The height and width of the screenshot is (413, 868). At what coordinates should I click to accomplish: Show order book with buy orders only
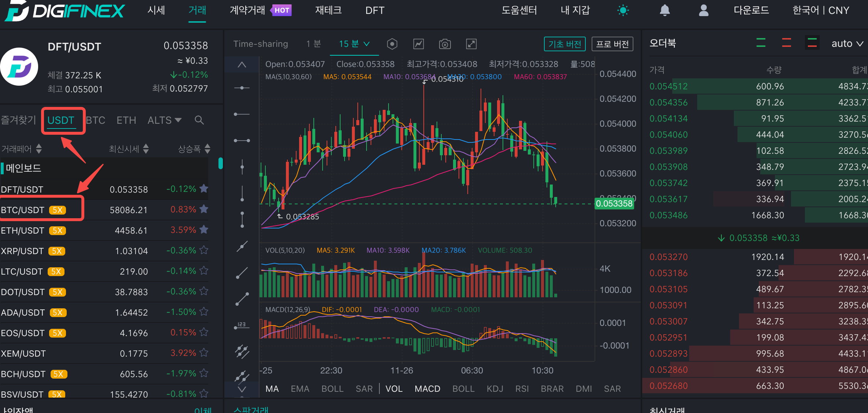[x=761, y=43]
